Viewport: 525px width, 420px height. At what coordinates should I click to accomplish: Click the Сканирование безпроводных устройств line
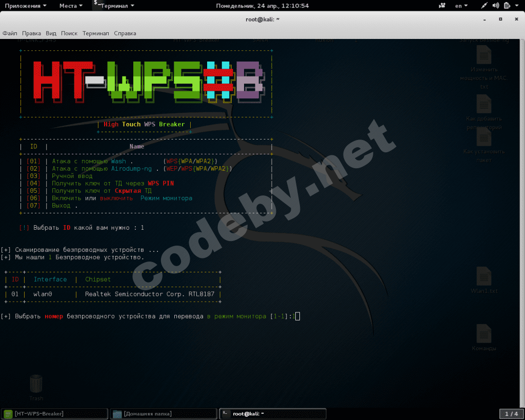(x=79, y=250)
